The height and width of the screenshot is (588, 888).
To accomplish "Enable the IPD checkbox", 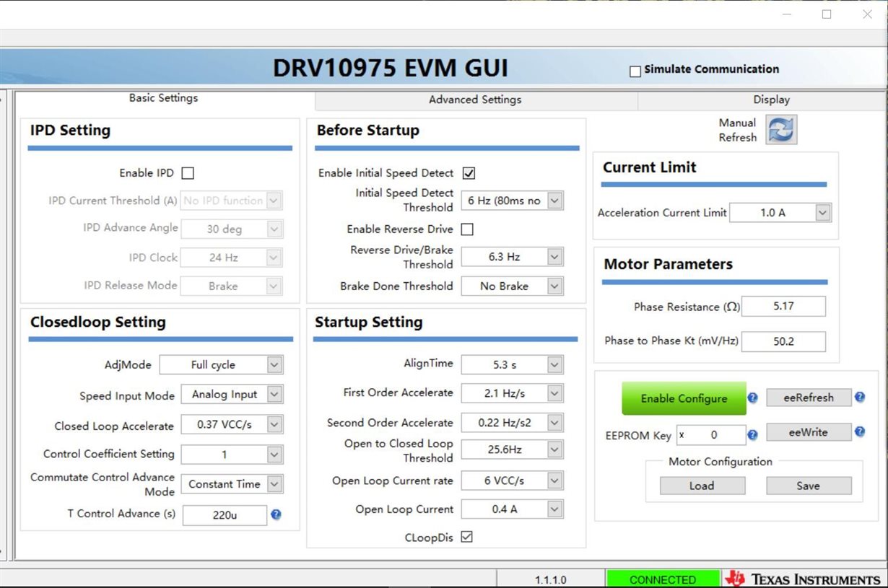I will (x=188, y=173).
